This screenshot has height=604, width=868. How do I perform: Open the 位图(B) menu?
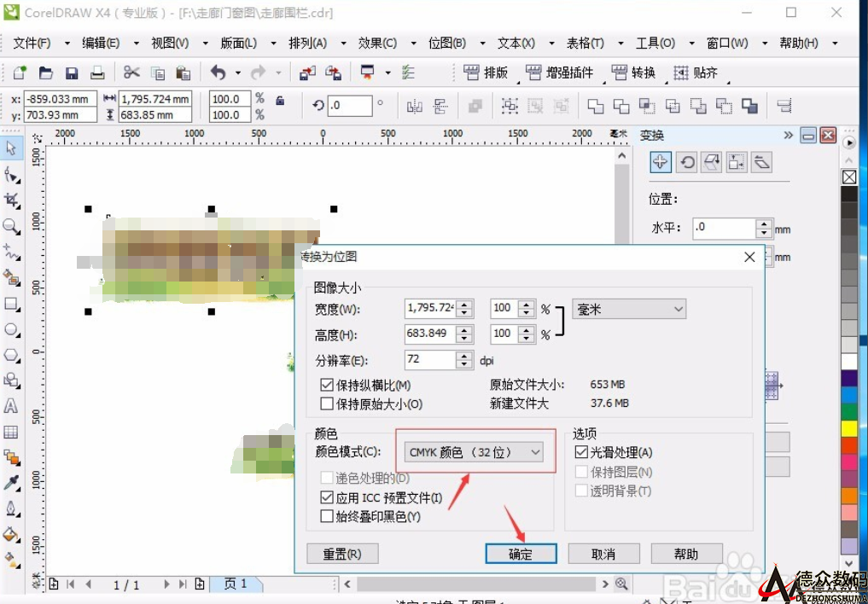pos(447,44)
